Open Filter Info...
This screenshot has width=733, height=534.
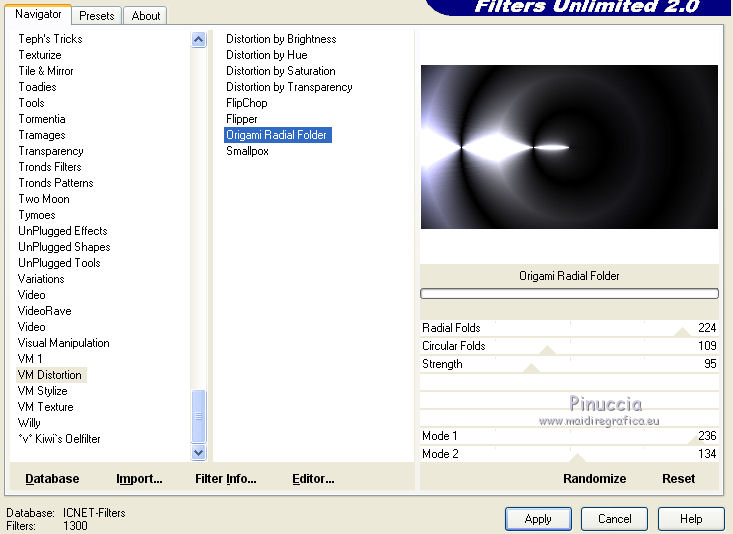click(x=225, y=479)
